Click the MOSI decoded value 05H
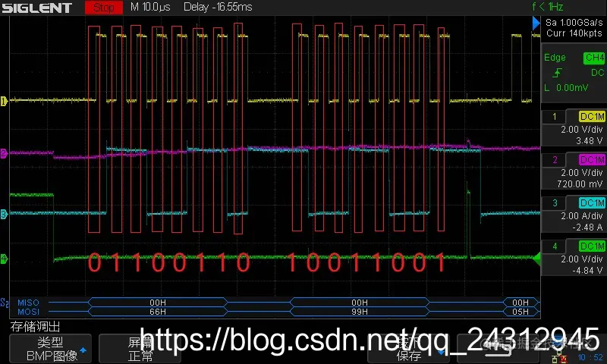Screen dimensions: 607x364 521,312
